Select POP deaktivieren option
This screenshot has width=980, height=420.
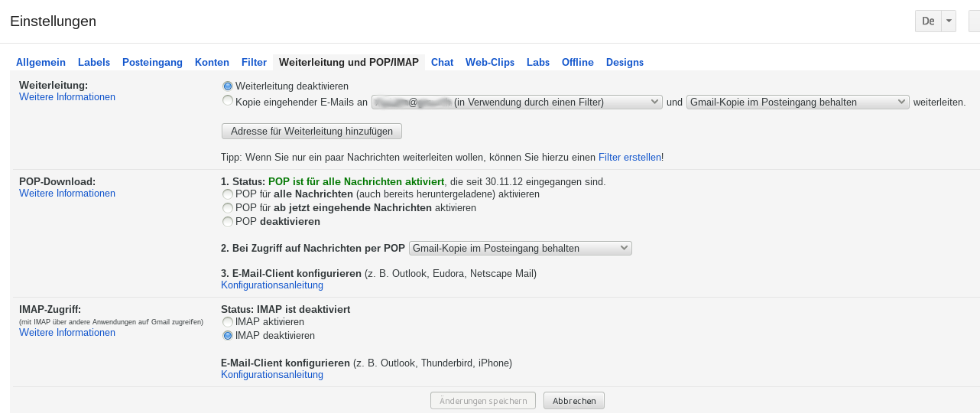pyautogui.click(x=228, y=222)
